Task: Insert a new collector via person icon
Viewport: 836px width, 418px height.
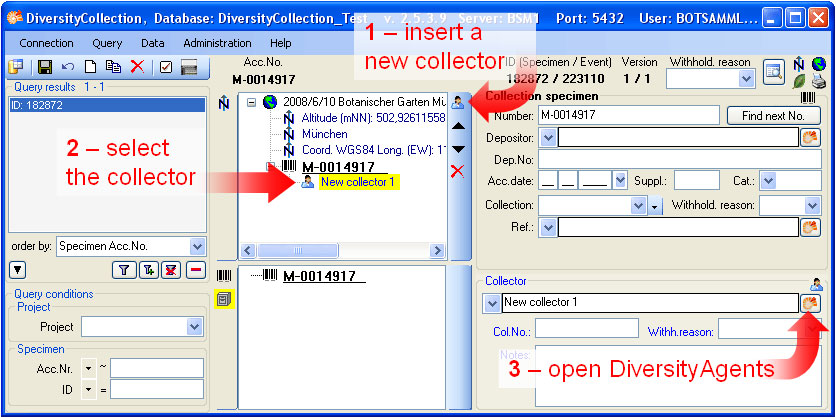Action: [x=458, y=101]
